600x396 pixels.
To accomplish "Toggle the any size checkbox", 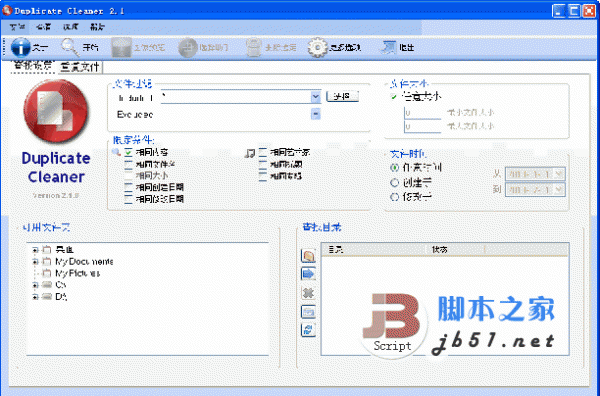I will pos(394,97).
